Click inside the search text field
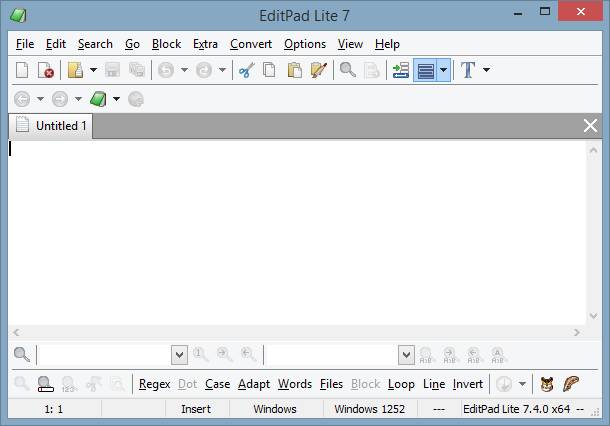The height and width of the screenshot is (426, 610). [x=104, y=355]
